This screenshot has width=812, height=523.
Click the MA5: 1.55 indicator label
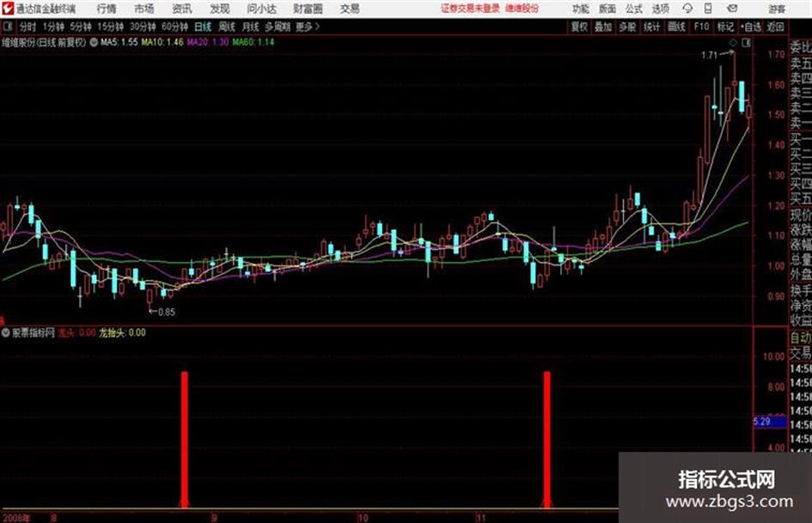119,42
